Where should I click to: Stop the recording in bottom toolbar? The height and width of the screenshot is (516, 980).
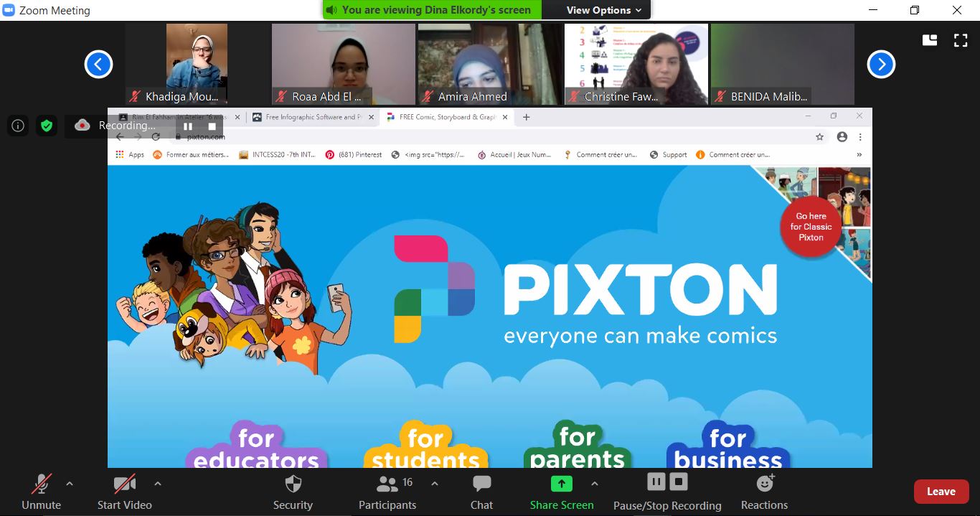[x=679, y=482]
